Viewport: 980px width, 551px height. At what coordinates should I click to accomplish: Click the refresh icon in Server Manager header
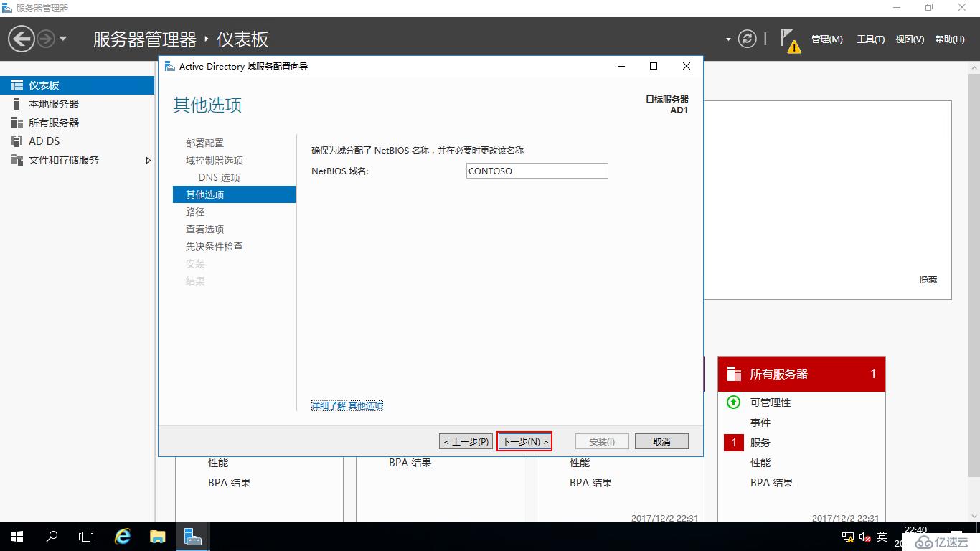tap(748, 39)
